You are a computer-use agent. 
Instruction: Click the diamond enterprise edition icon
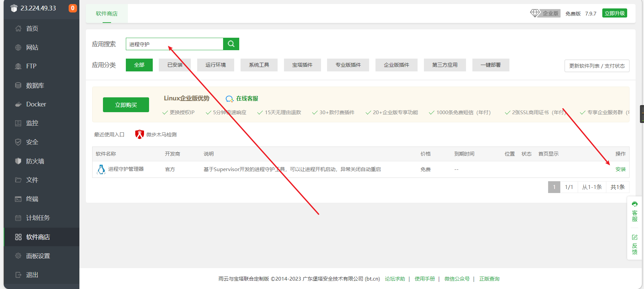(535, 13)
